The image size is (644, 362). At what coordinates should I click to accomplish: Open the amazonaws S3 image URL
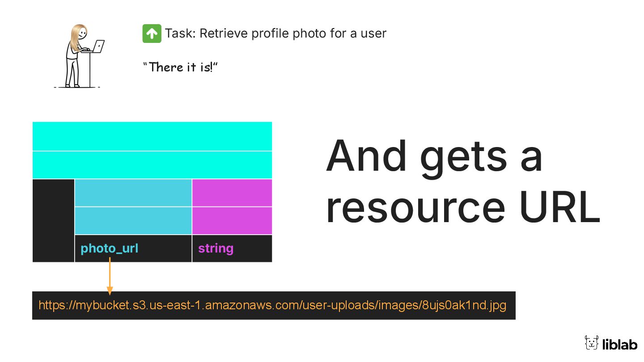point(272,306)
